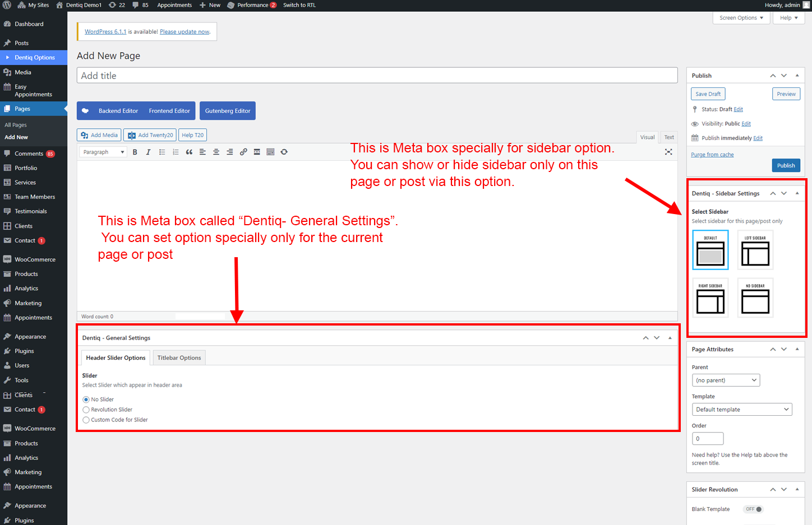Click the insert link icon

[x=243, y=152]
